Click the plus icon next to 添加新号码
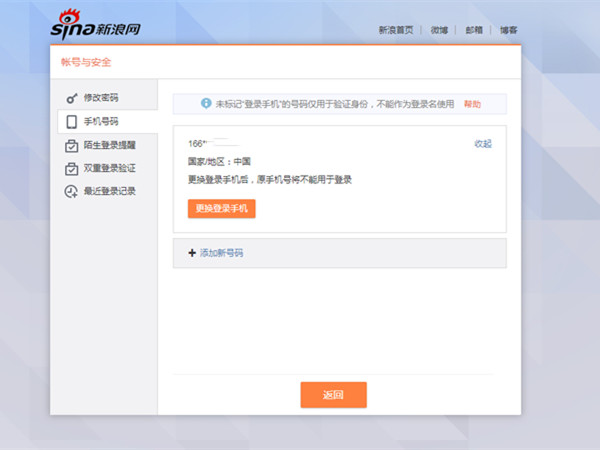Image resolution: width=600 pixels, height=450 pixels. pos(192,253)
